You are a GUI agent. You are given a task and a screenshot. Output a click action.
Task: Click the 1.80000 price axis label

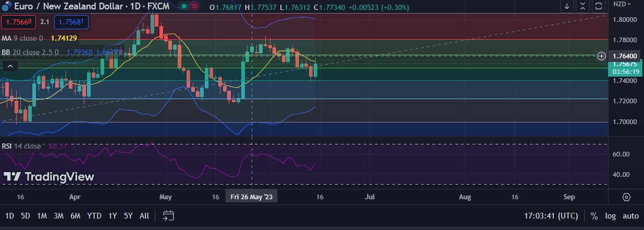click(x=625, y=19)
